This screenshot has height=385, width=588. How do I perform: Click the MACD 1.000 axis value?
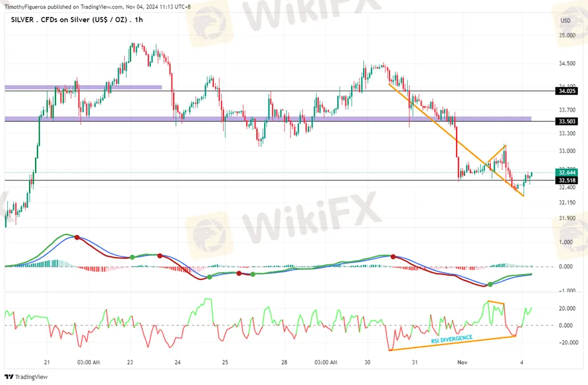[x=566, y=242]
